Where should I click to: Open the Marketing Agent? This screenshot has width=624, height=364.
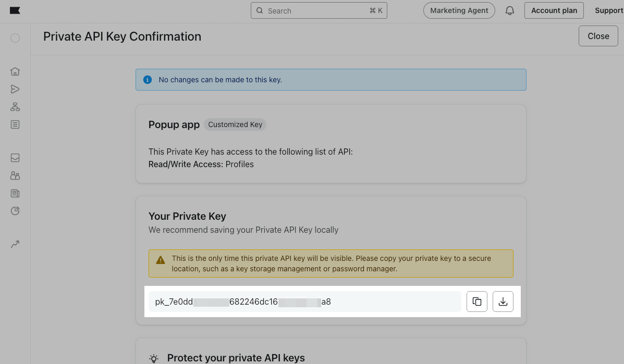[459, 10]
